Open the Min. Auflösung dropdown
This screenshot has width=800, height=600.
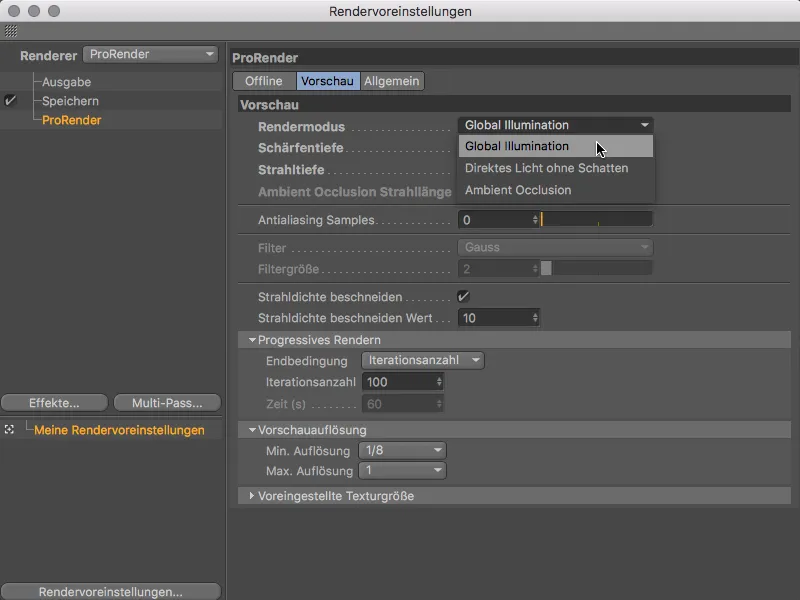[x=402, y=451]
